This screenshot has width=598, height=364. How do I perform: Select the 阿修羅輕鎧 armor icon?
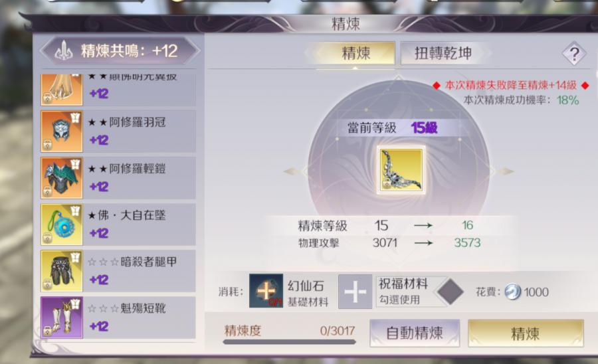coord(62,177)
